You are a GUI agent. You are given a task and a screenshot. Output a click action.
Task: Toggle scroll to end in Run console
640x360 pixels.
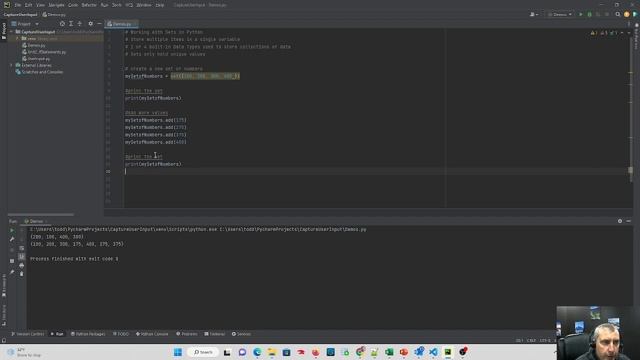(x=22, y=256)
